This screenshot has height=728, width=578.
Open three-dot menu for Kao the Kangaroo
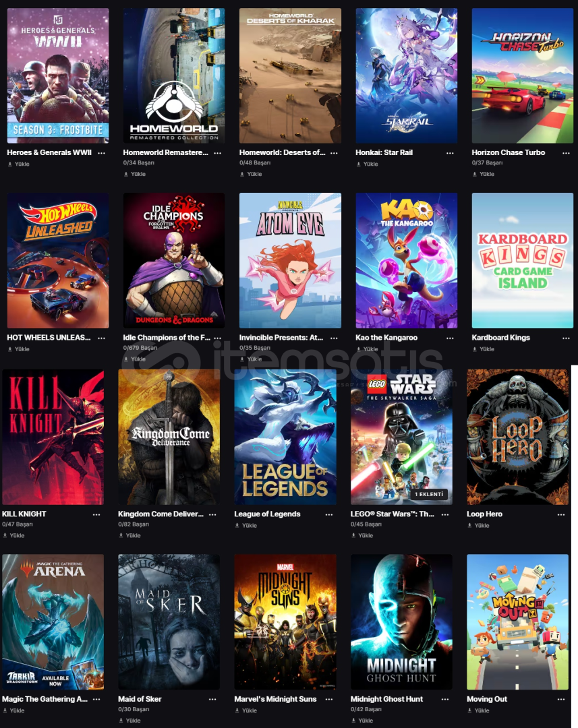(450, 338)
